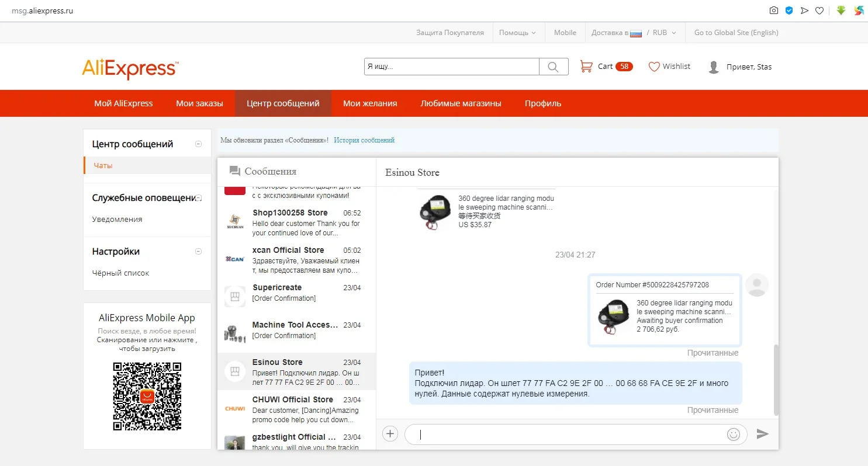
Task: Open the Доставка в / RUB dropdown
Action: (634, 33)
